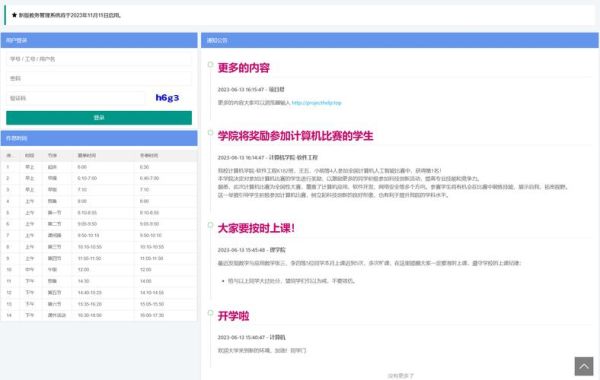The height and width of the screenshot is (380, 600).
Task: Focus the captcha code input field
Action: coord(76,98)
